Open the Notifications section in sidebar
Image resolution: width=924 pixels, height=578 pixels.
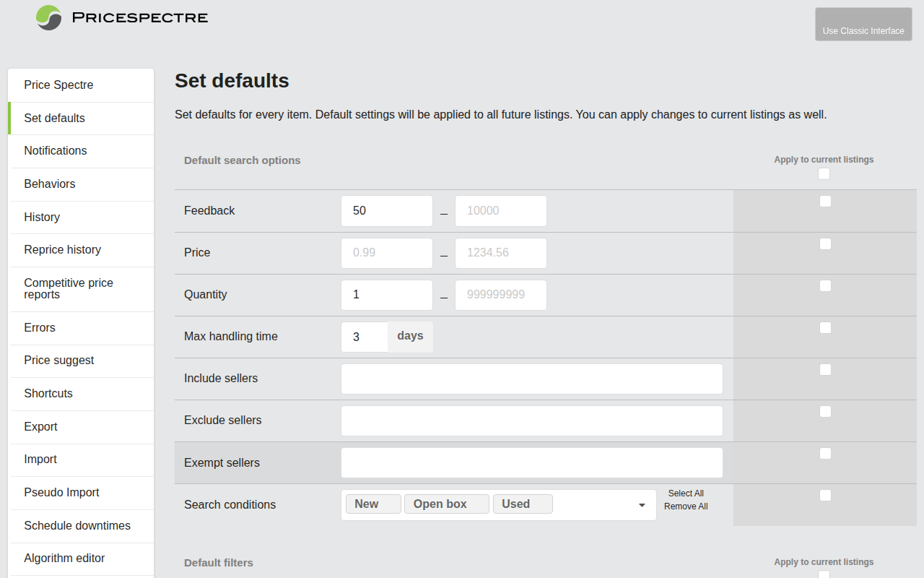(55, 150)
